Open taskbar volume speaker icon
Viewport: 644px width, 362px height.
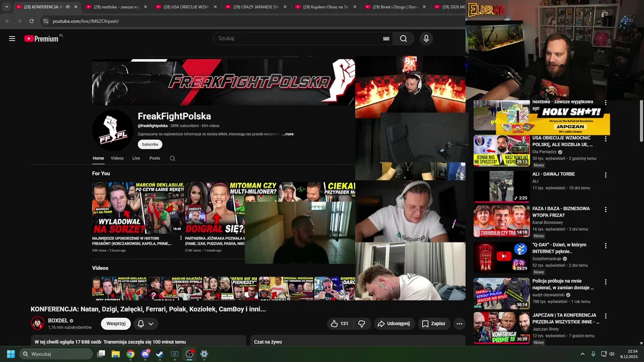click(612, 354)
